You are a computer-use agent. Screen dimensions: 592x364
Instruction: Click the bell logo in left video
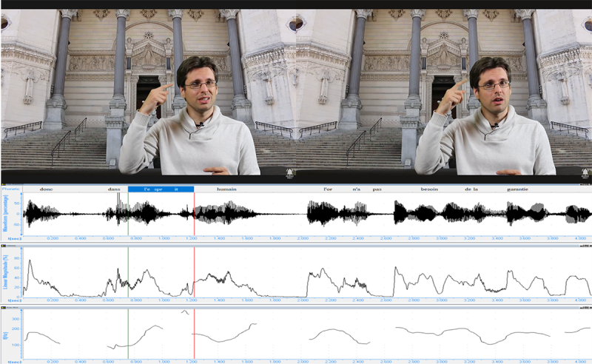click(289, 173)
